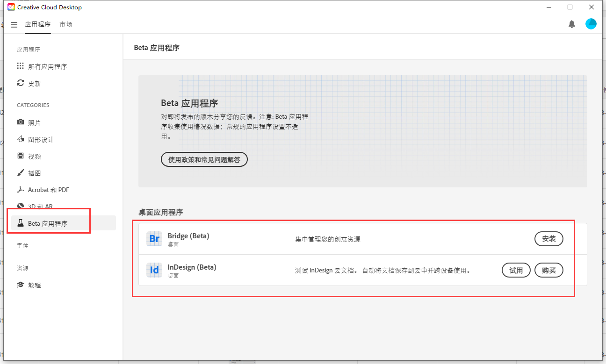Click the Acrobat icon in sidebar

[x=21, y=190]
